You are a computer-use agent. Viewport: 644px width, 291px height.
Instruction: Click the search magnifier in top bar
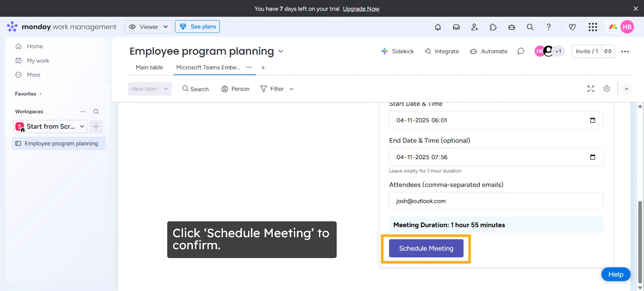530,27
